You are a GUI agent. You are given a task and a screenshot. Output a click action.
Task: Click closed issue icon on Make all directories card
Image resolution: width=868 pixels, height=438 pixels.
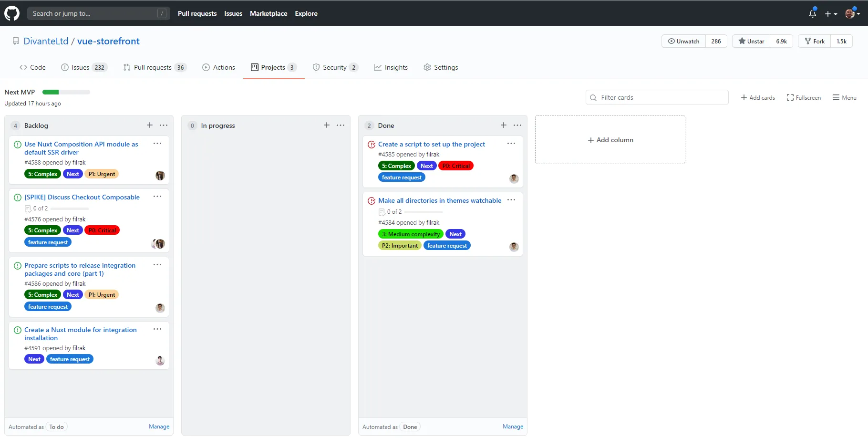[x=372, y=201]
